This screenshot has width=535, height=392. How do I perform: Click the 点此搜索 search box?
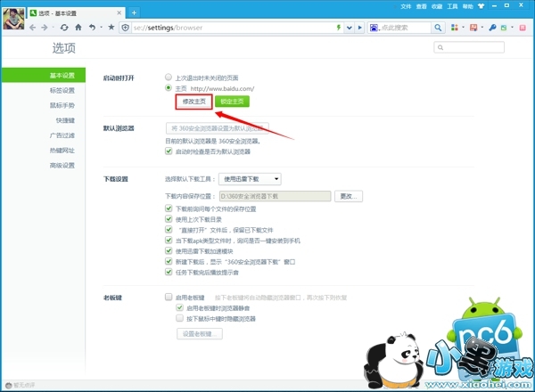(405, 28)
